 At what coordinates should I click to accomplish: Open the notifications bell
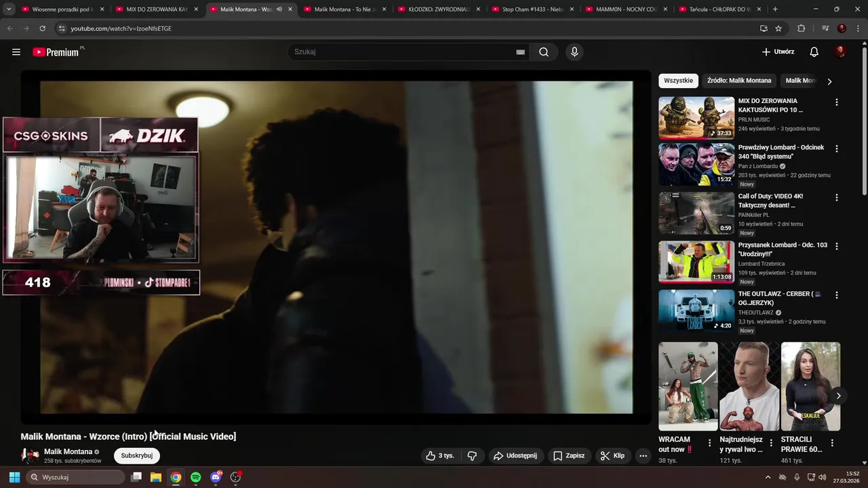(x=814, y=52)
